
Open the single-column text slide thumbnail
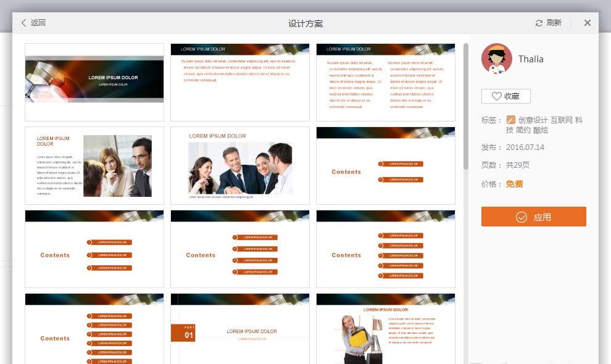tap(240, 82)
